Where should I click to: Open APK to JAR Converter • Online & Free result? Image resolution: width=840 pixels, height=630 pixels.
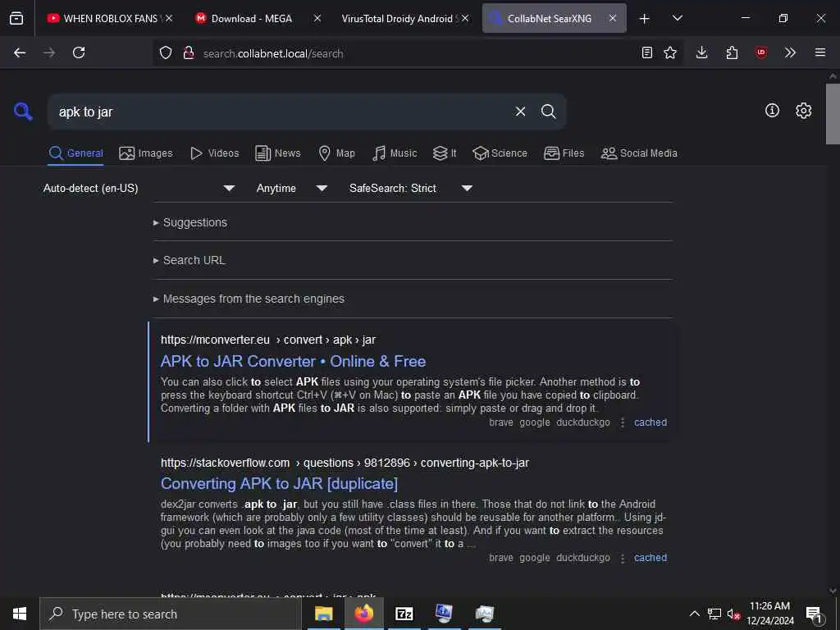(293, 361)
